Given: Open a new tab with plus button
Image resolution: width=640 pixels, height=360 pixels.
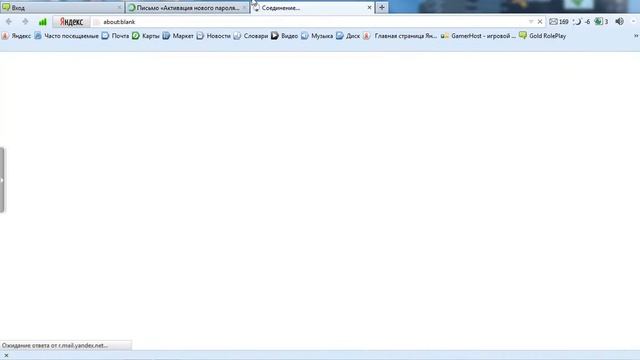Looking at the screenshot, I should tap(382, 7).
